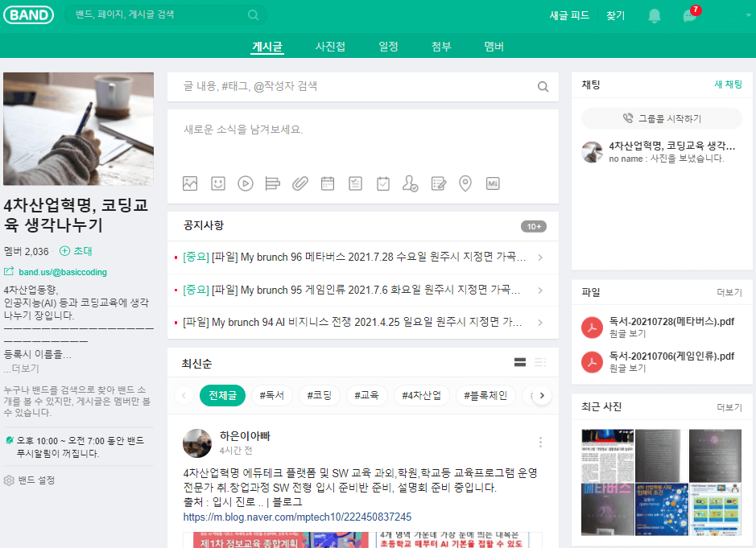Switch to list view for posts
Screen dimensions: 756x548
(x=540, y=362)
